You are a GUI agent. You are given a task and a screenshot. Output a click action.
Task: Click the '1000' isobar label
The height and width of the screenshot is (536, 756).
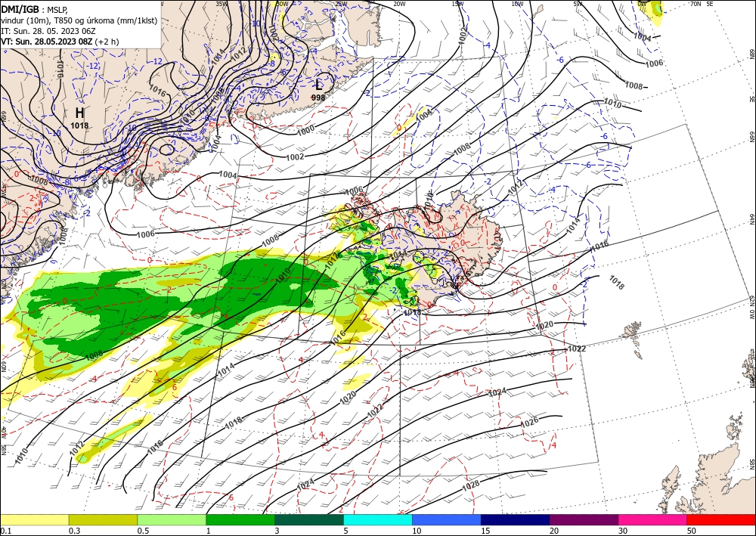[x=305, y=130]
